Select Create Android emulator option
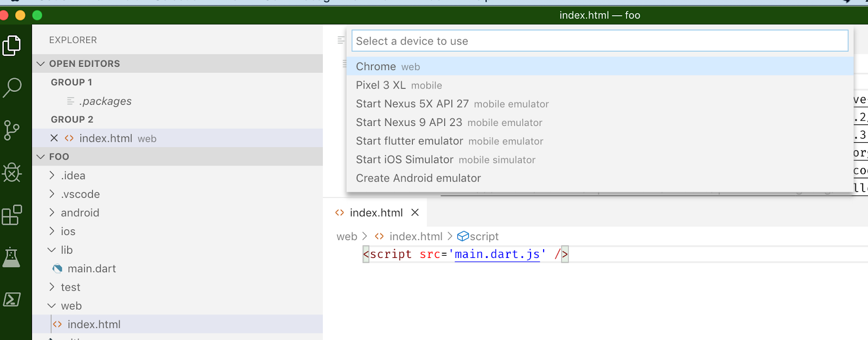 pos(418,178)
